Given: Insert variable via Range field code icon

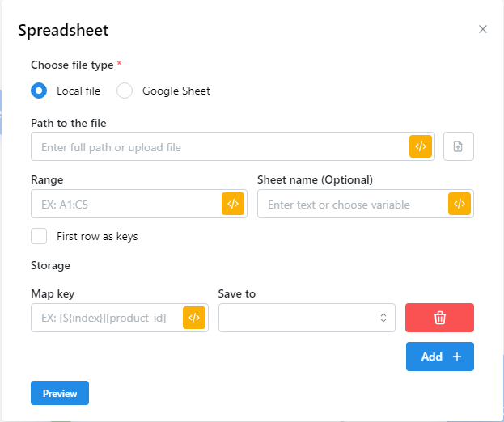Looking at the screenshot, I should [233, 204].
